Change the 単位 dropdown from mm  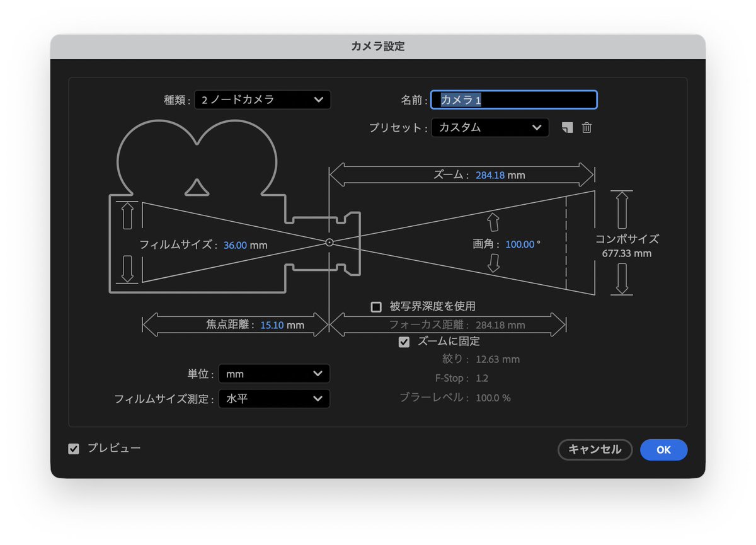273,373
